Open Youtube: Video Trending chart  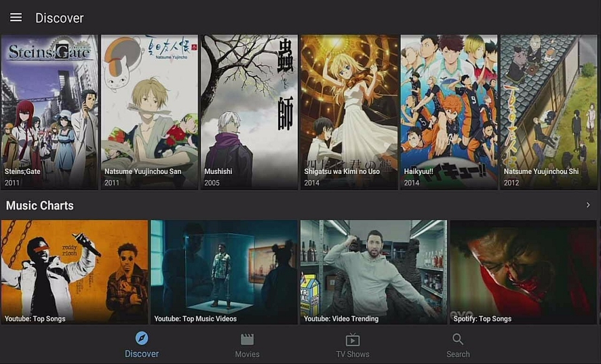[374, 272]
